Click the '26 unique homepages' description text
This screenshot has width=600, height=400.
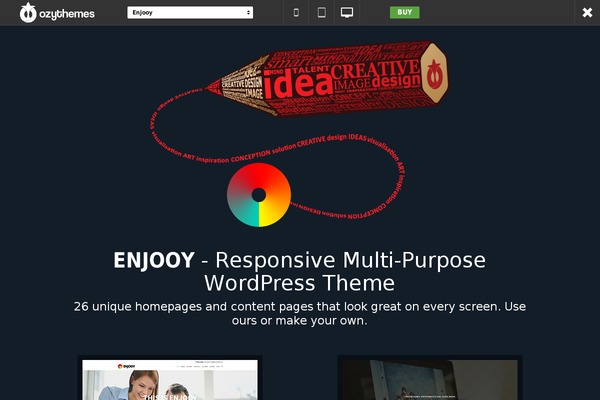click(300, 313)
